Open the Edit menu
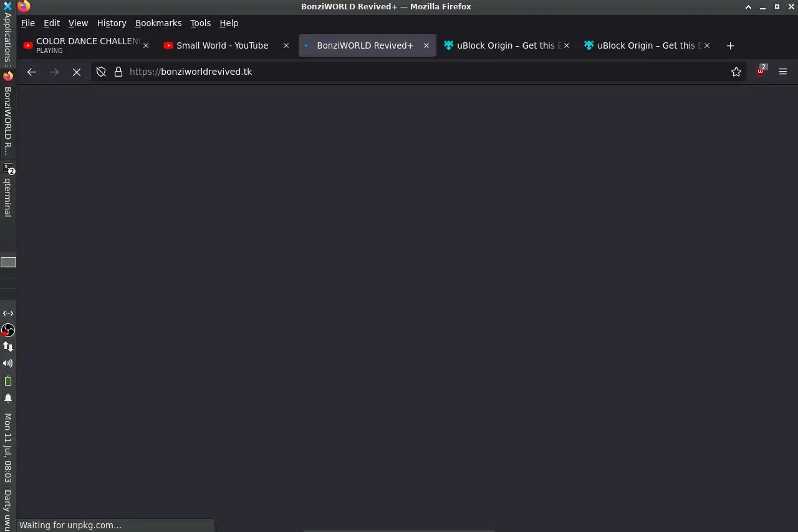The height and width of the screenshot is (532, 798). point(52,23)
